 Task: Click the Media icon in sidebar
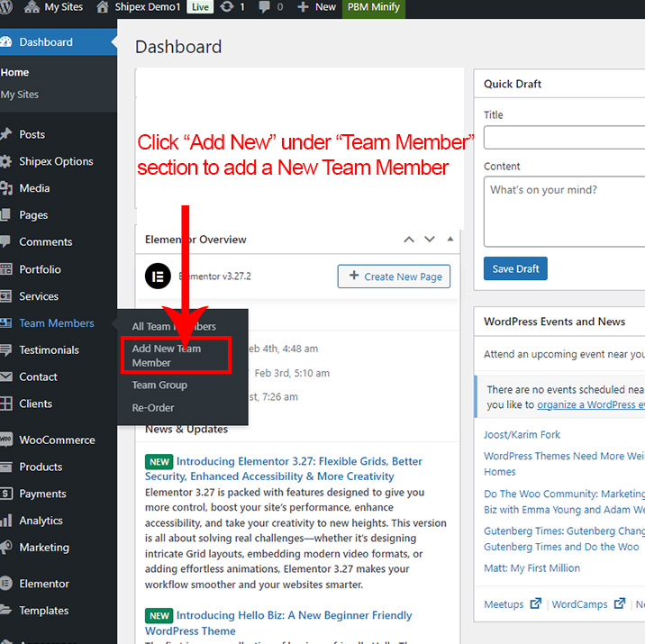6,188
